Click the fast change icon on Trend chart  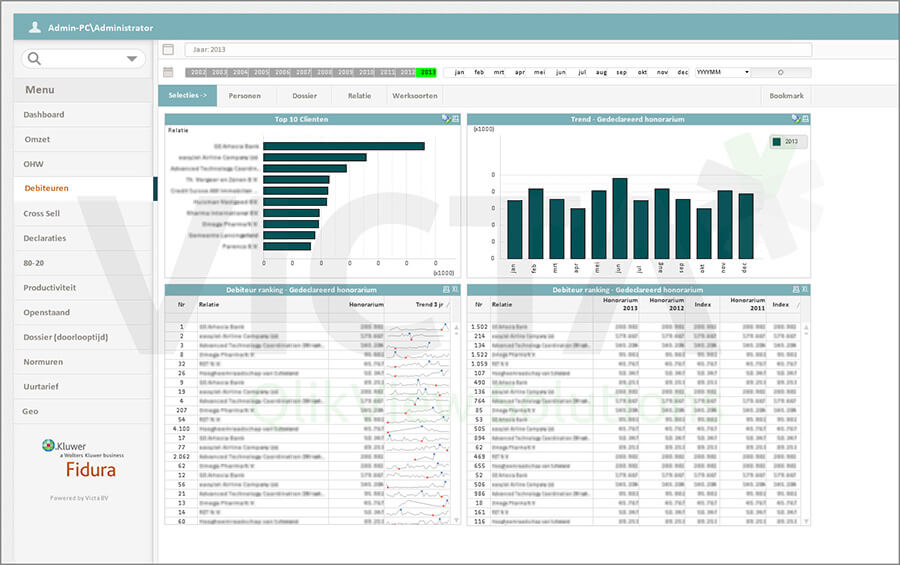796,119
